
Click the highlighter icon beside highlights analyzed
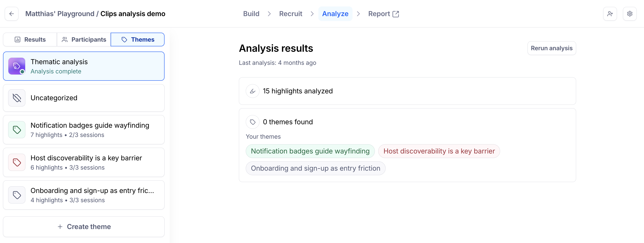[x=252, y=91]
